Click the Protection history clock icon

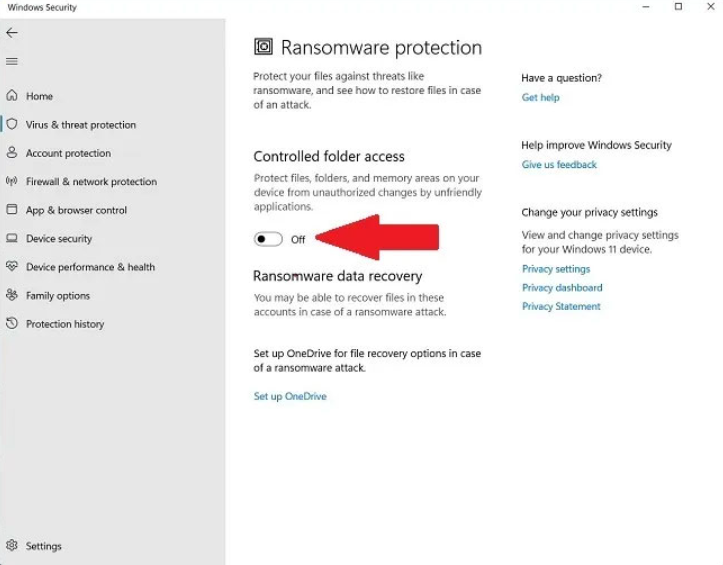point(12,324)
